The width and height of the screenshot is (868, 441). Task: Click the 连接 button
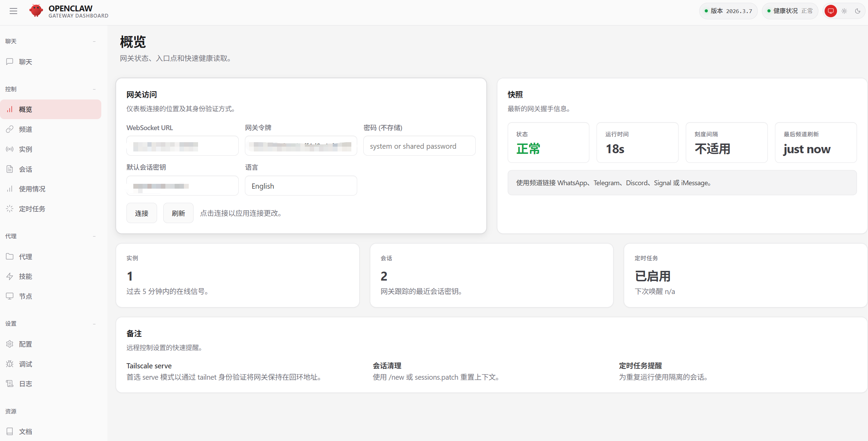142,213
